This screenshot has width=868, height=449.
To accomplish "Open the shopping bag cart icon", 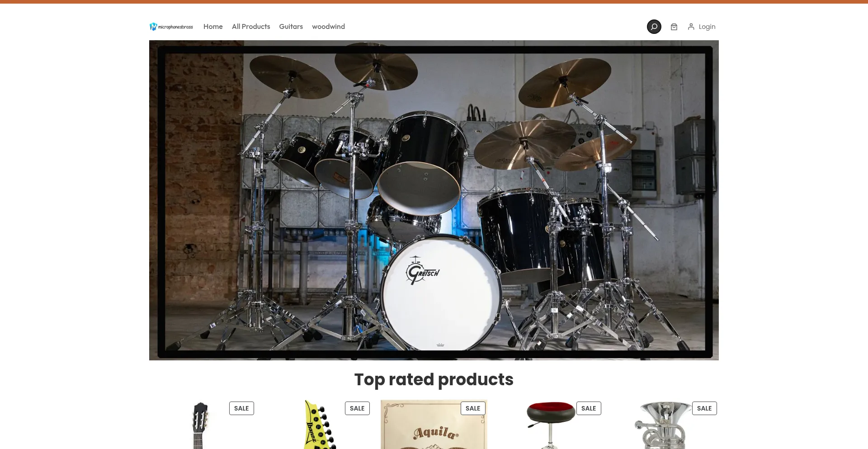I will [674, 27].
